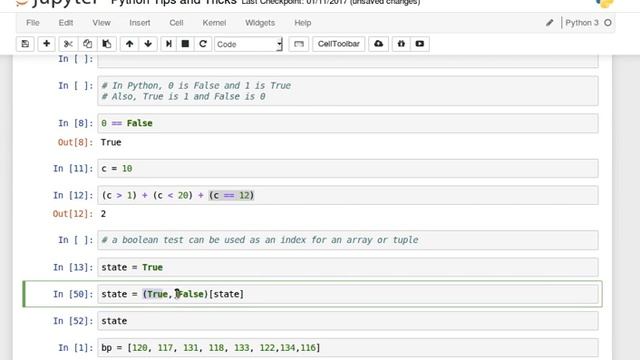
Task: Open the Edit menu
Action: point(66,23)
